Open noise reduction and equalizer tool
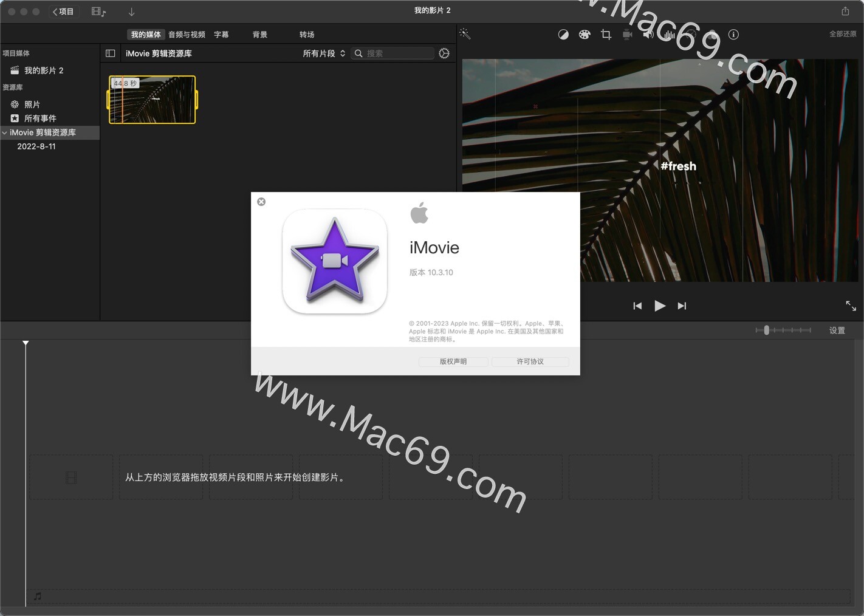This screenshot has width=864, height=616. click(x=670, y=35)
